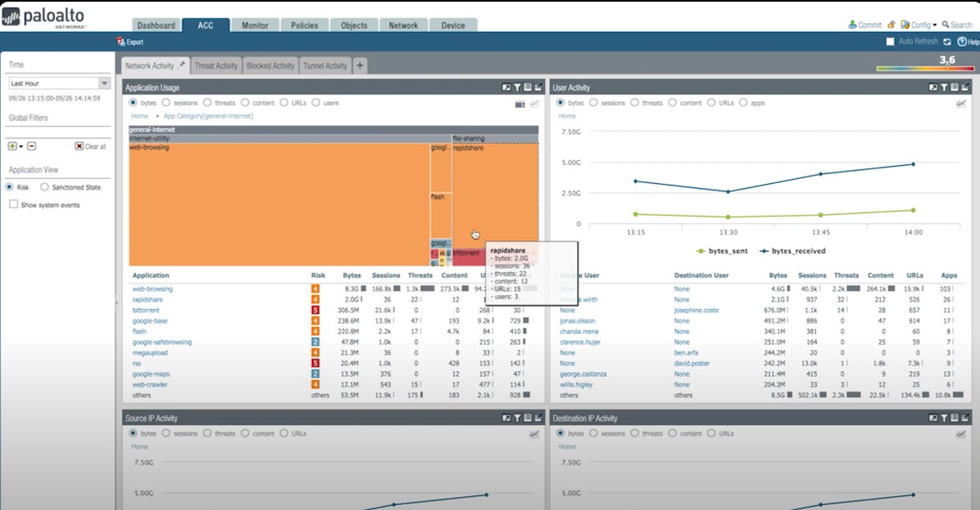This screenshot has height=510, width=980.
Task: Click the threat level color meter
Action: (x=927, y=69)
